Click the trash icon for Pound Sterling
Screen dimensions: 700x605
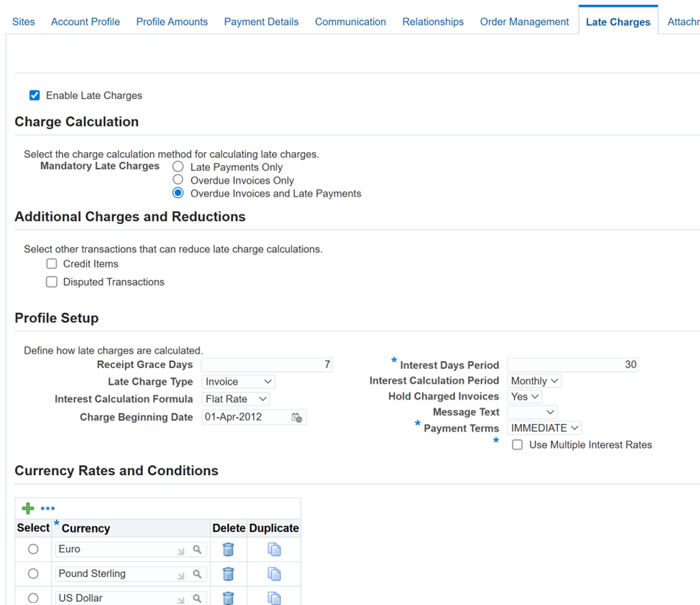coord(228,573)
